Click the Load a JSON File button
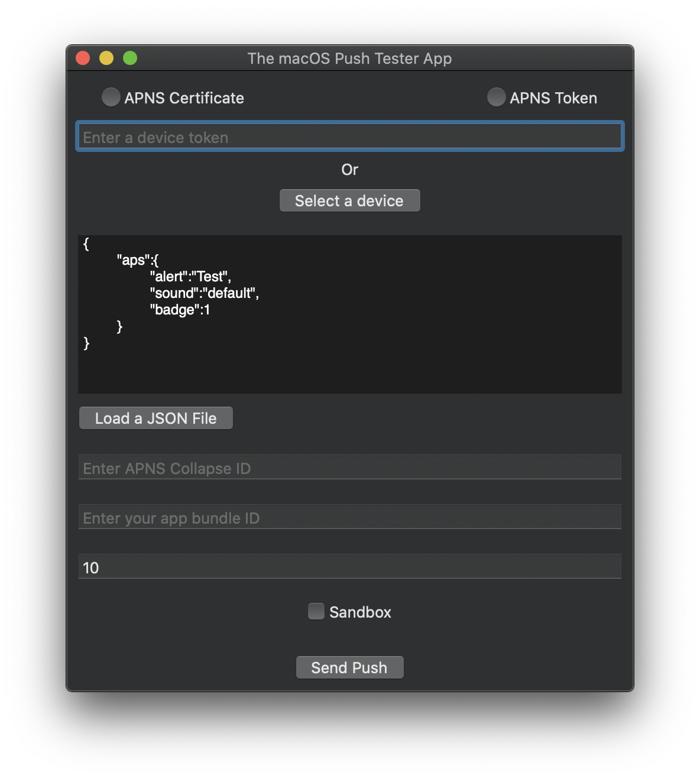This screenshot has width=700, height=779. 156,418
